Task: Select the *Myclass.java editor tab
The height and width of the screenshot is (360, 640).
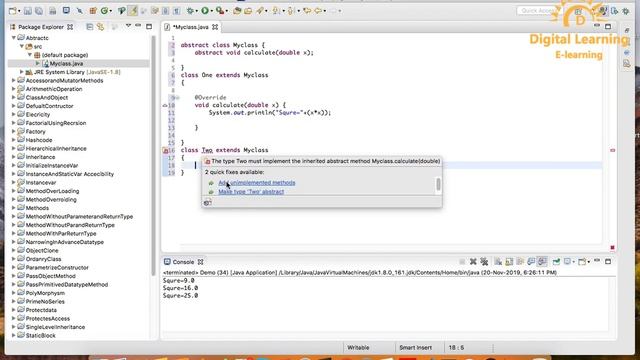Action: (191, 27)
